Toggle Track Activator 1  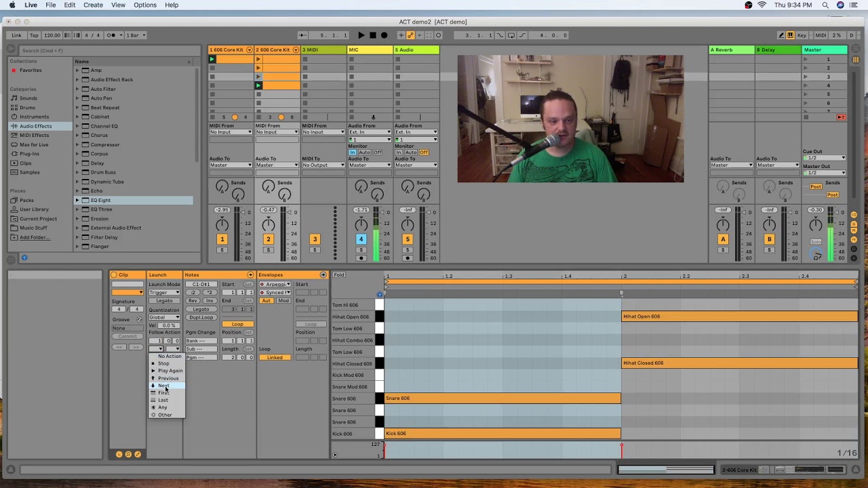(222, 239)
